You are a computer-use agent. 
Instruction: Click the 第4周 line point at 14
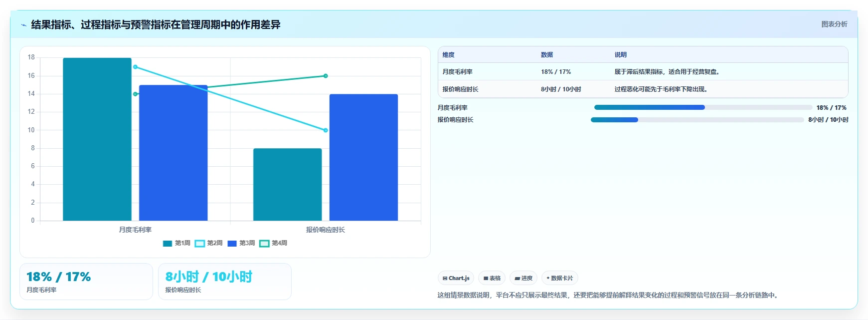pyautogui.click(x=135, y=94)
